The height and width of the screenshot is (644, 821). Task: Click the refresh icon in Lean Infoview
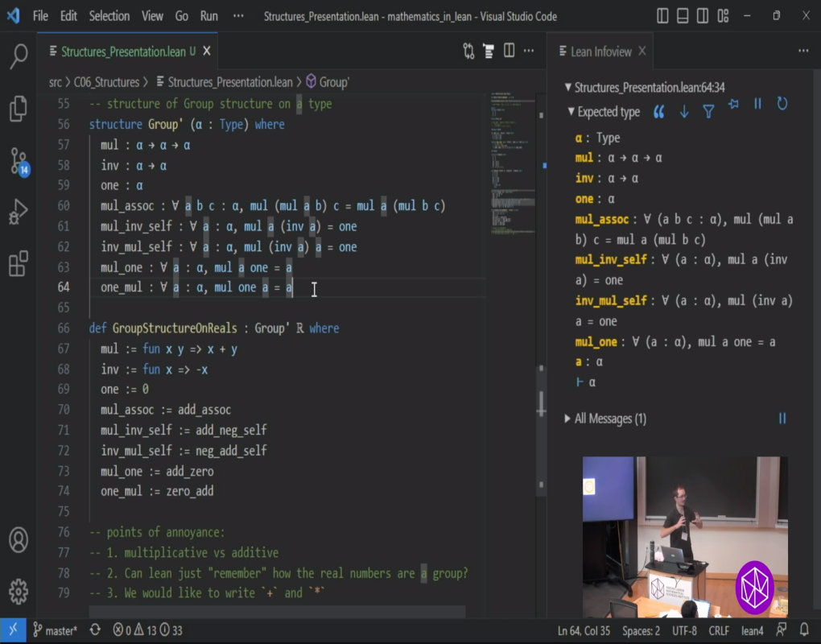pyautogui.click(x=782, y=104)
